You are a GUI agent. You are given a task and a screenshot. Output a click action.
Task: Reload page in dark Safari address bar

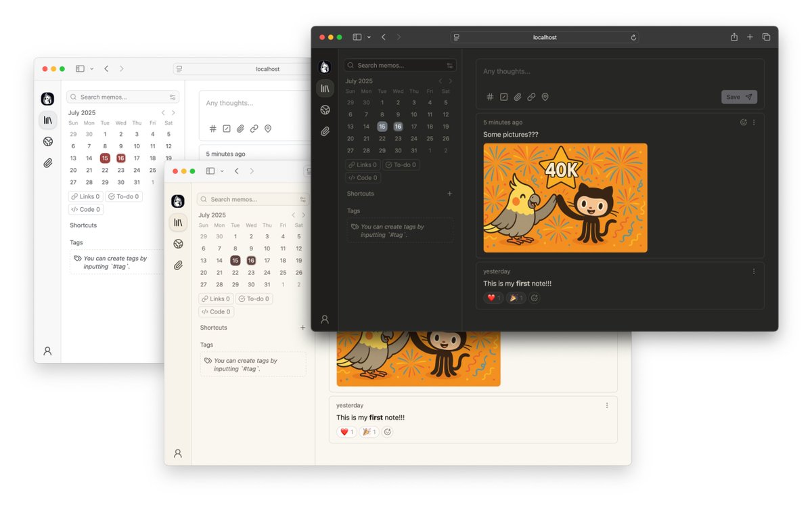tap(633, 38)
